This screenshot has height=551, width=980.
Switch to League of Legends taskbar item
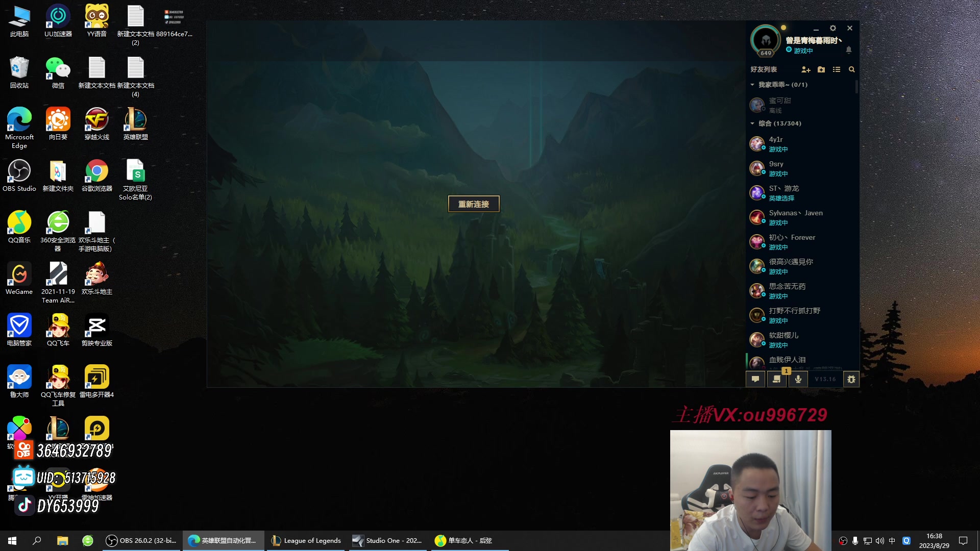coord(306,541)
